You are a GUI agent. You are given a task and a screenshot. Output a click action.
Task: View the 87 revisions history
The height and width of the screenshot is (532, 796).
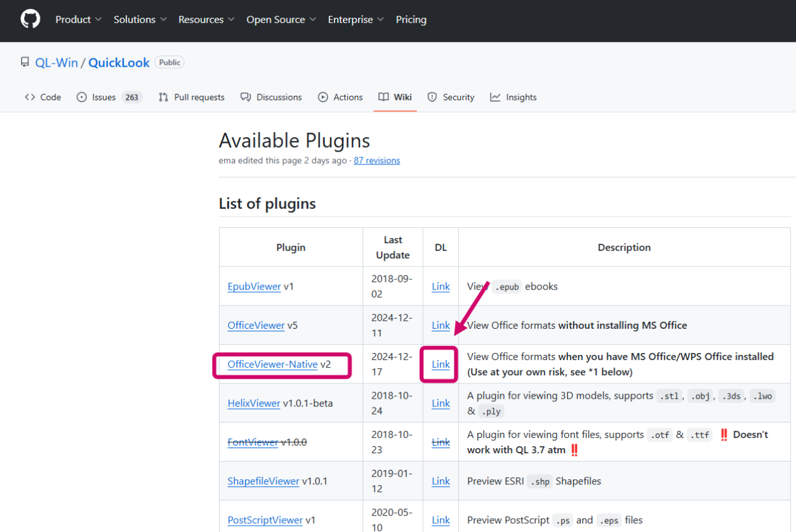377,161
